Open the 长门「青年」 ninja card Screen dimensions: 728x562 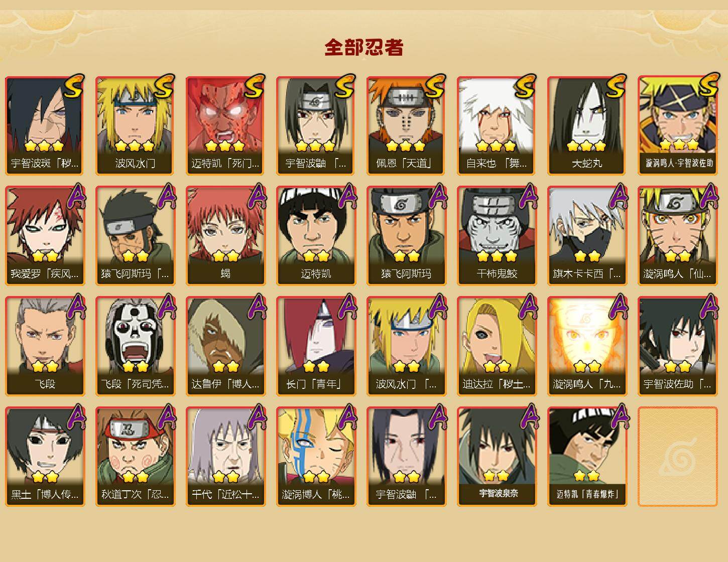316,346
